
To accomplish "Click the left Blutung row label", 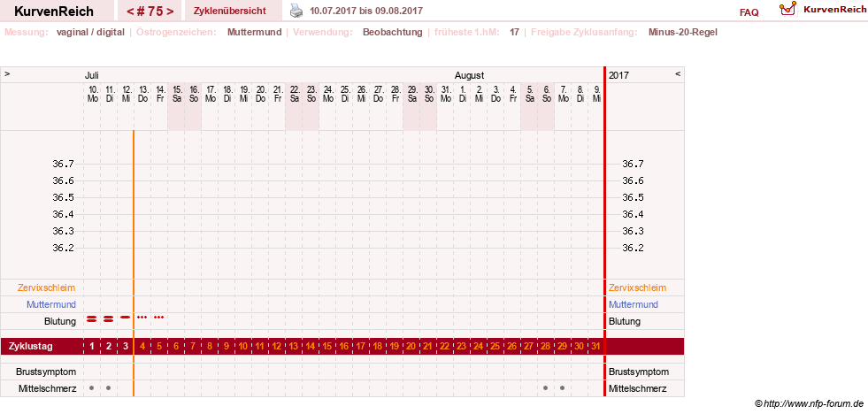I will coord(60,321).
